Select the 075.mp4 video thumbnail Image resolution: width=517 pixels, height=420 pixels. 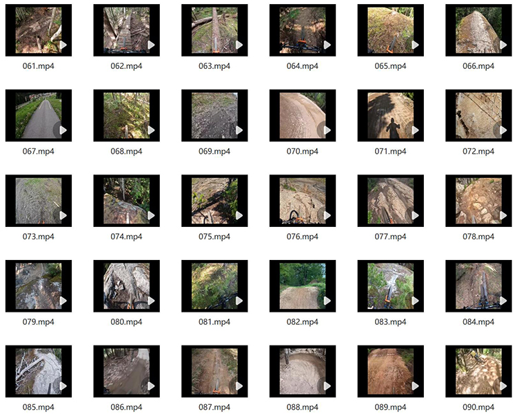coord(214,201)
